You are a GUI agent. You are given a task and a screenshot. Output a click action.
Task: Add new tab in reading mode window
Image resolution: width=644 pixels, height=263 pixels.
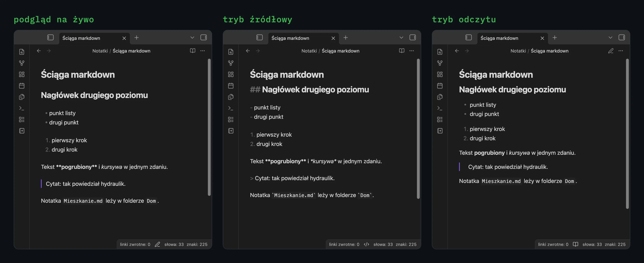tap(555, 38)
